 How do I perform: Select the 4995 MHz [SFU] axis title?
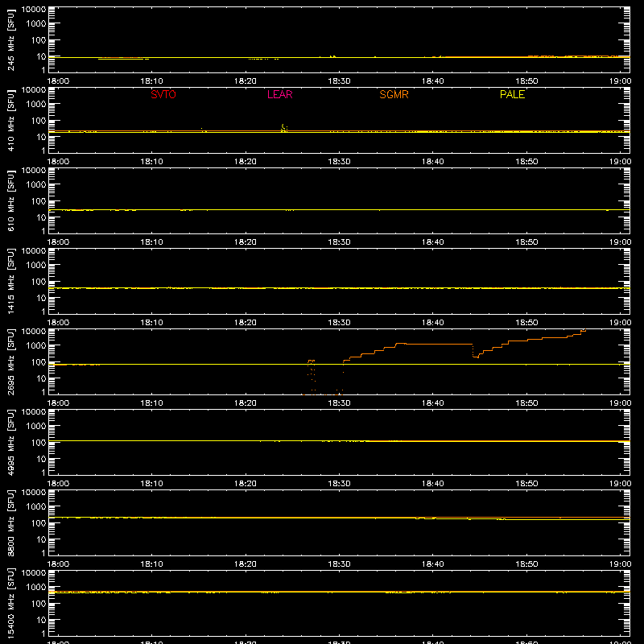10,443
